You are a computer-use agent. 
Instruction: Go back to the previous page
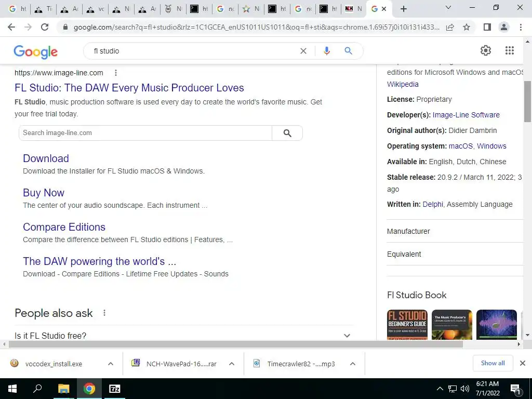pos(11,27)
